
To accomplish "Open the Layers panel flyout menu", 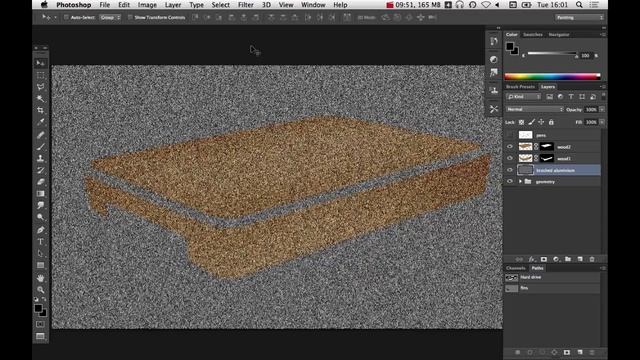I will [603, 87].
